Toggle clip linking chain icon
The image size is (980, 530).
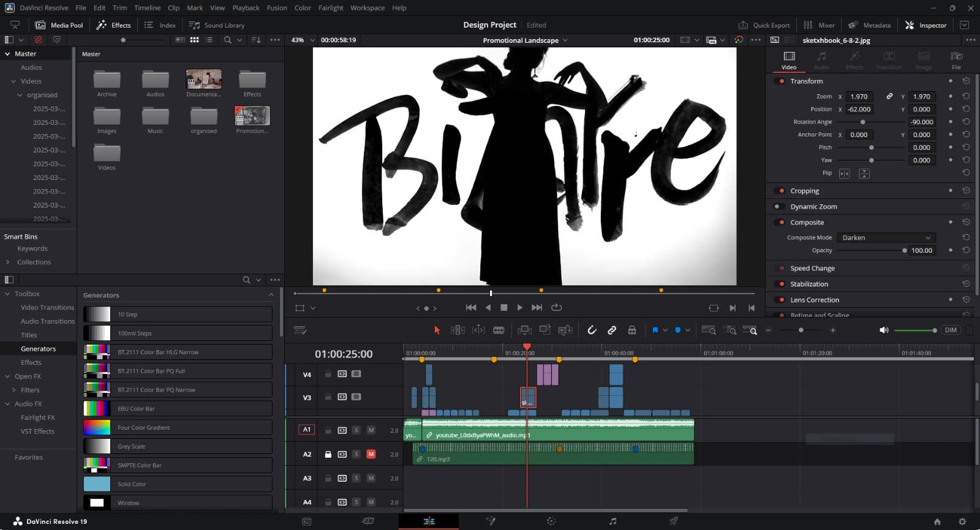[612, 330]
